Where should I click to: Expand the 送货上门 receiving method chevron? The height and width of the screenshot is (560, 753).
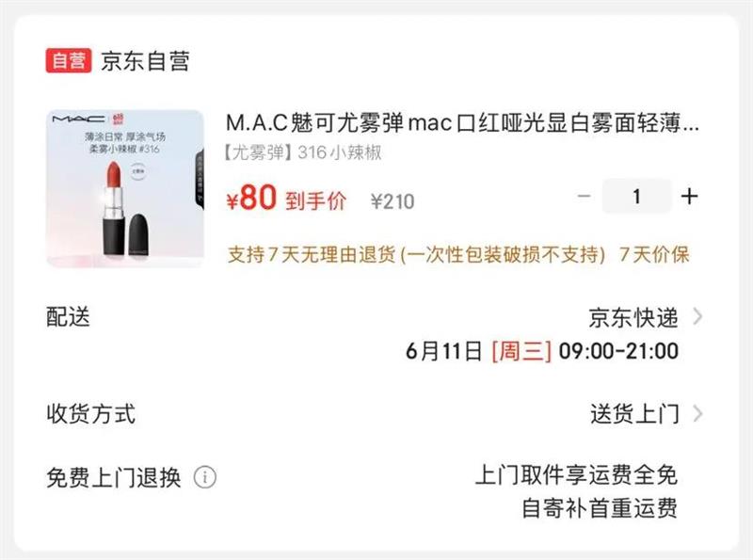(x=697, y=413)
